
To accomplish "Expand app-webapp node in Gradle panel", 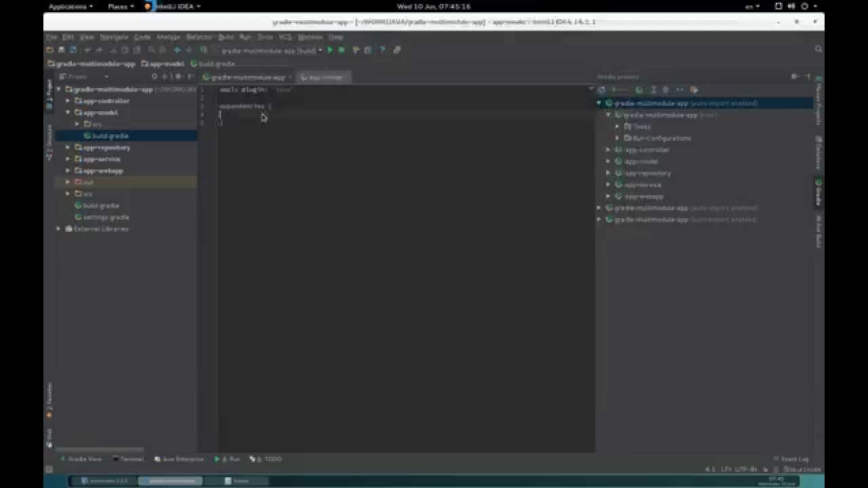I will coord(608,196).
